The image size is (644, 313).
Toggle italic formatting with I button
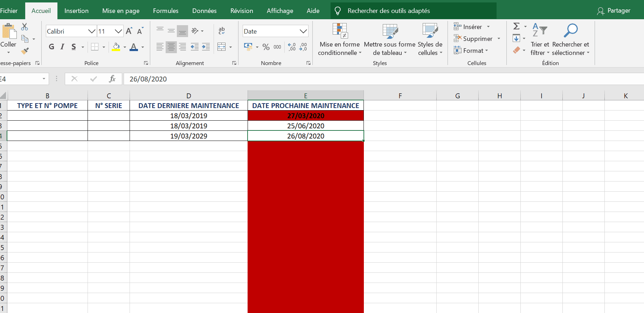[x=62, y=47]
